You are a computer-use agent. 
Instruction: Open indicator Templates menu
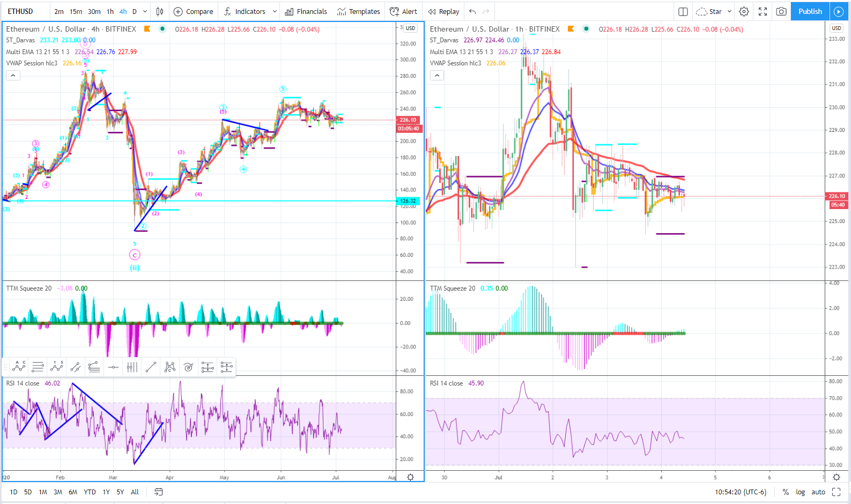(358, 11)
